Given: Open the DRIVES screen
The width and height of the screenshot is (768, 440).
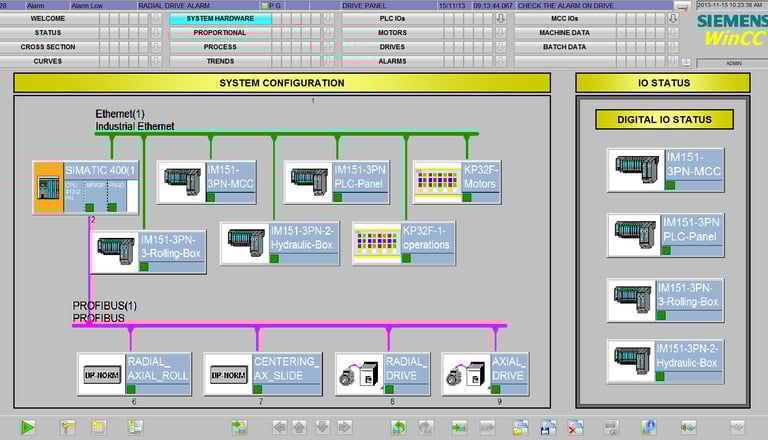Looking at the screenshot, I should coord(392,47).
